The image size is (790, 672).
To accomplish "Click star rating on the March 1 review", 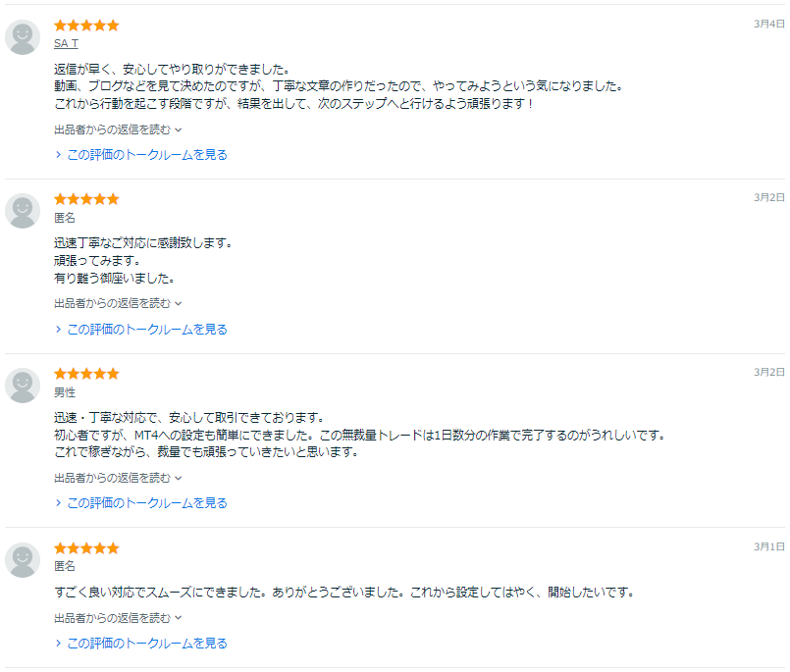I will coord(86,548).
